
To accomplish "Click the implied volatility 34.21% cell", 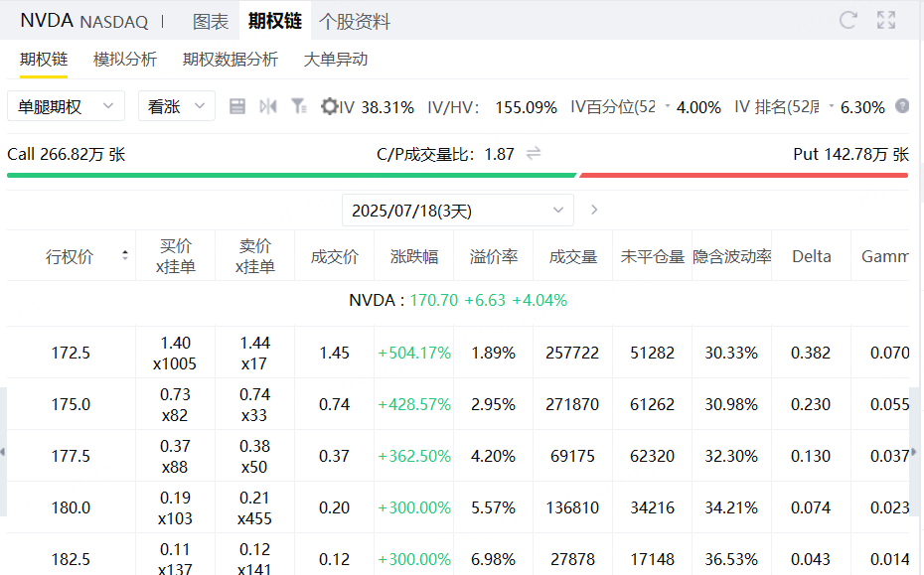I will [x=731, y=507].
